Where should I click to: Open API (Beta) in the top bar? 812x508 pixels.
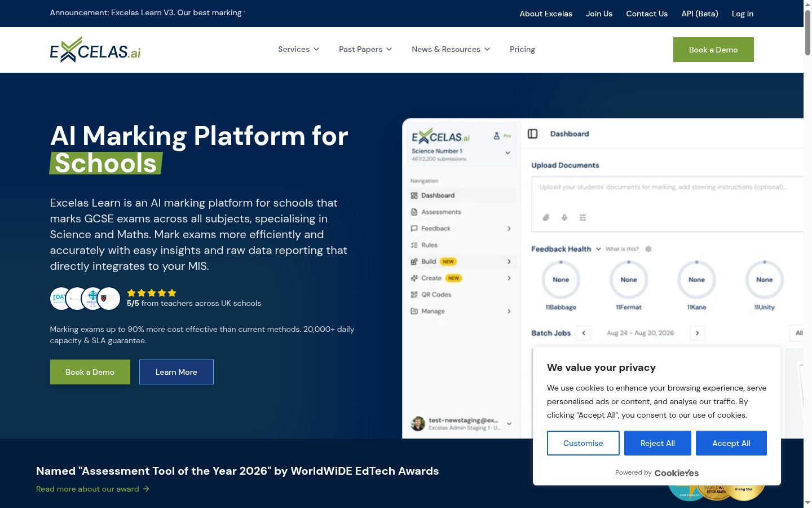pos(700,14)
